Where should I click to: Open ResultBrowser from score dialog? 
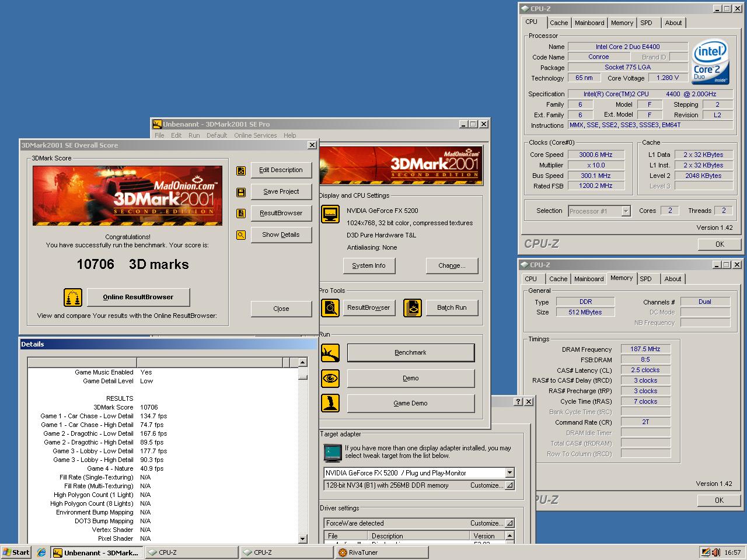(281, 213)
